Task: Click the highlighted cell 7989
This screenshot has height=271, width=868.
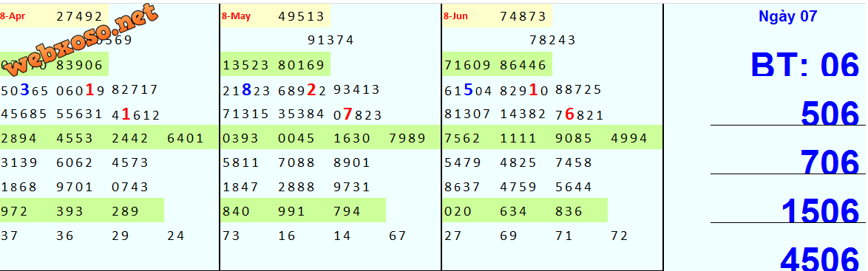Action: (x=407, y=138)
